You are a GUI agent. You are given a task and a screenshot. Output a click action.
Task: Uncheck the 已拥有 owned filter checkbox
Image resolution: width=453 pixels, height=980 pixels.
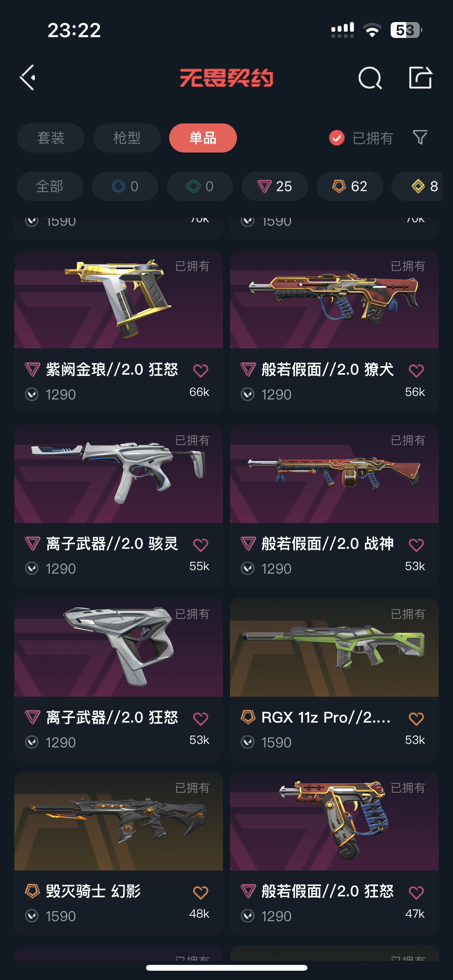point(337,138)
